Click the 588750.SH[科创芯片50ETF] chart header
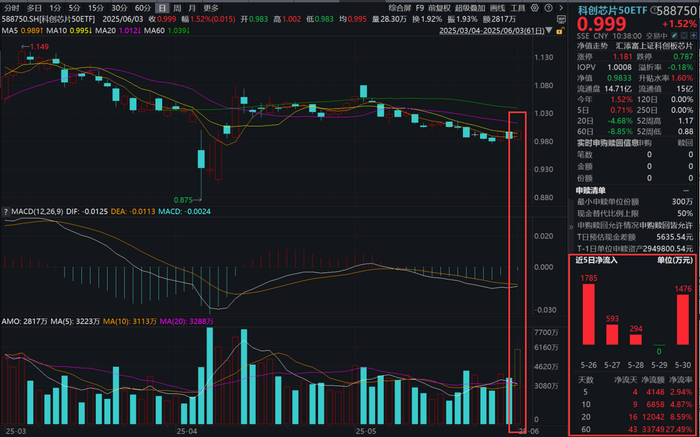Viewport: 700px width, 437px height. tap(48, 19)
